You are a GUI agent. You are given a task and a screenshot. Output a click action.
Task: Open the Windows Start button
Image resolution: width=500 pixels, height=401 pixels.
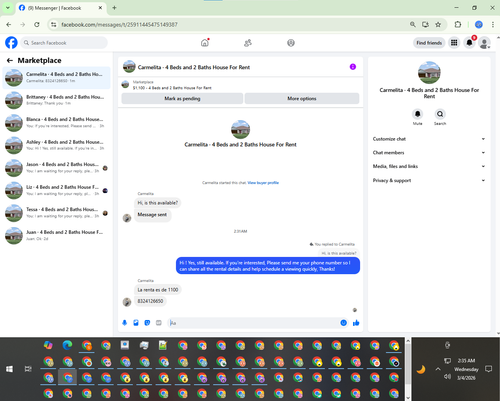9,369
